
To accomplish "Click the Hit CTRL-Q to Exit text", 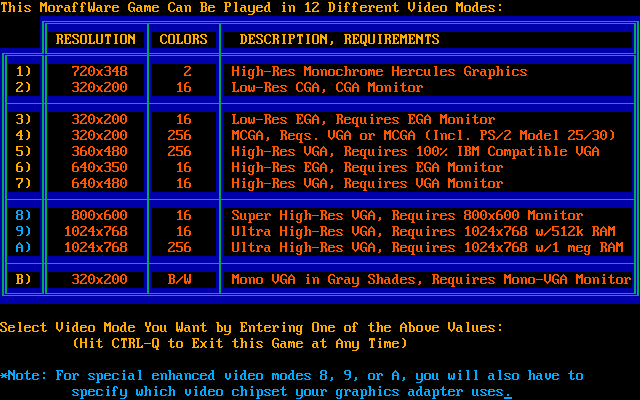I will point(240,344).
